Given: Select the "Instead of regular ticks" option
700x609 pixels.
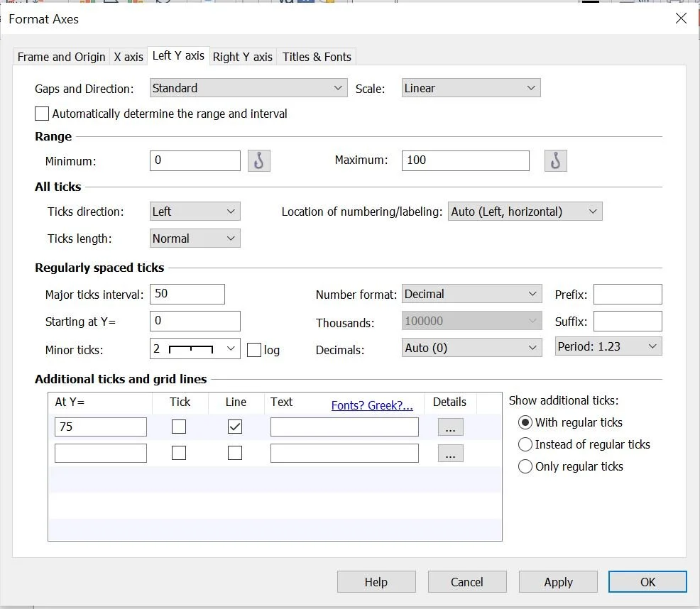Looking at the screenshot, I should pyautogui.click(x=525, y=444).
